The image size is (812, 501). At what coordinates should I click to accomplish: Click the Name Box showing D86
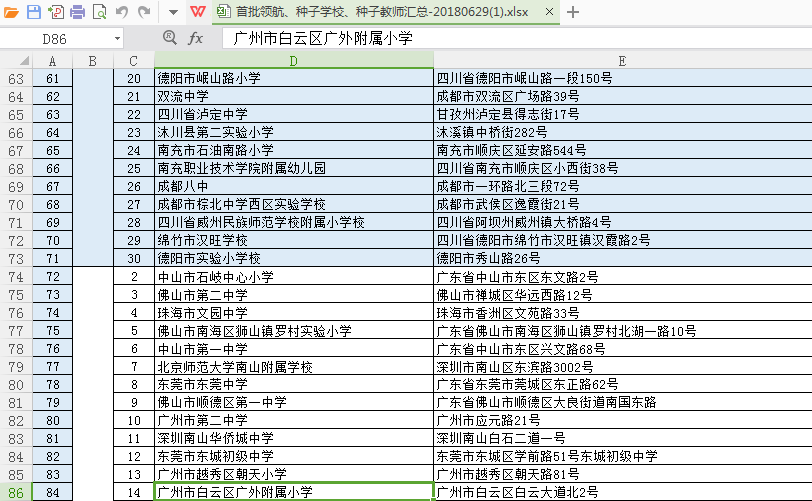point(60,38)
